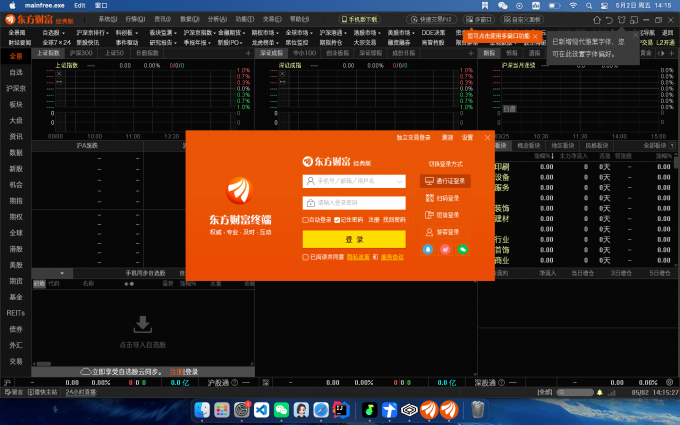The image size is (680, 425).
Task: Select 自选 in the left sidebar
Action: [x=16, y=72]
